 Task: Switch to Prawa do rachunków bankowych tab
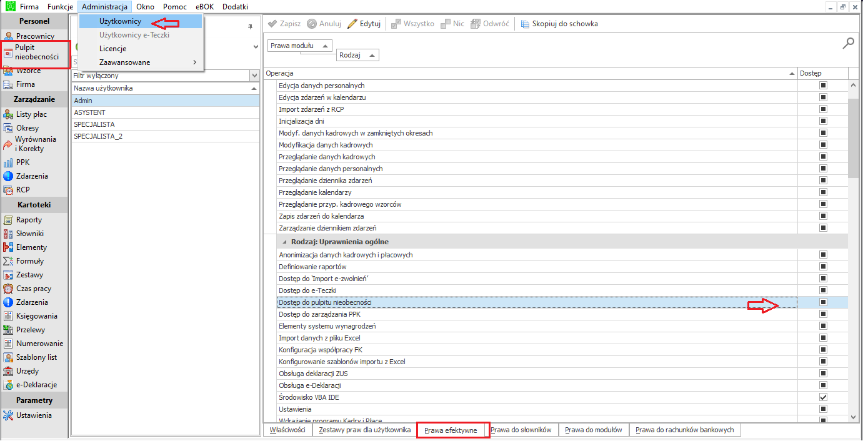click(685, 430)
